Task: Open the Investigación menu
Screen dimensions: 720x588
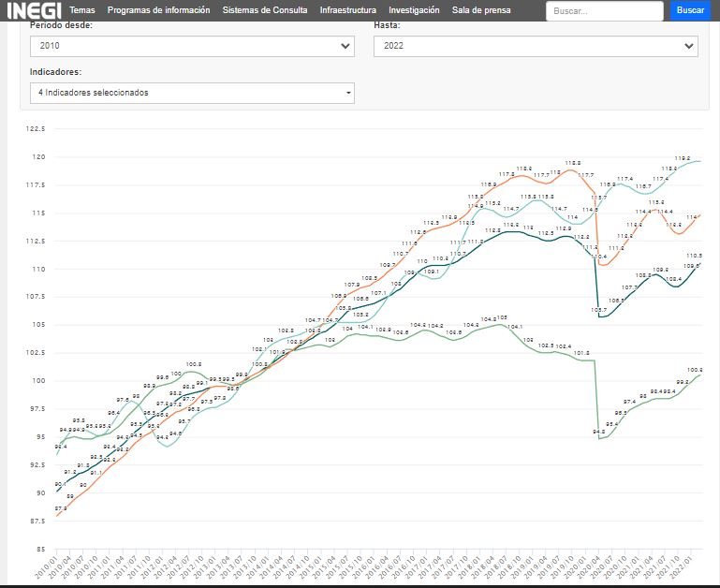Action: [414, 10]
